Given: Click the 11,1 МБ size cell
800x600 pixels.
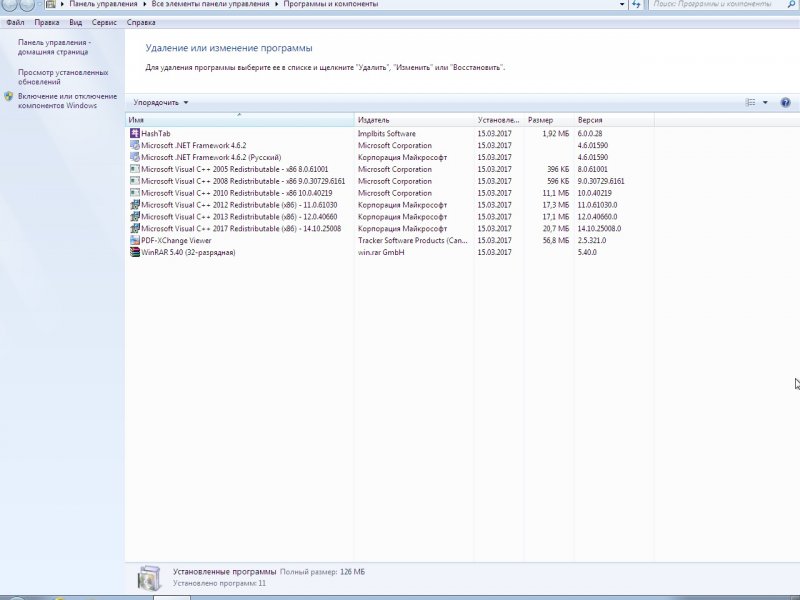Looking at the screenshot, I should coord(556,193).
